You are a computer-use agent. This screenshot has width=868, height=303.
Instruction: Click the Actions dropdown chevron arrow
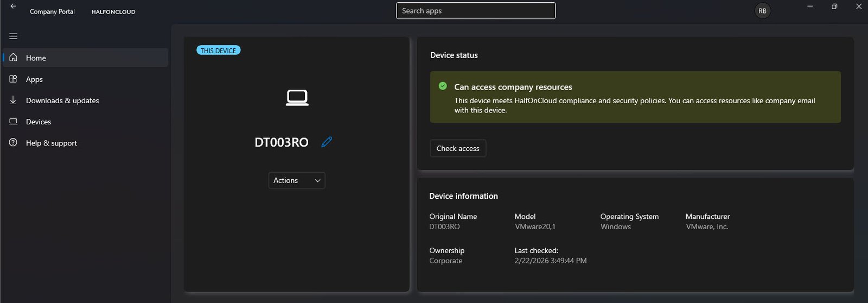[317, 181]
